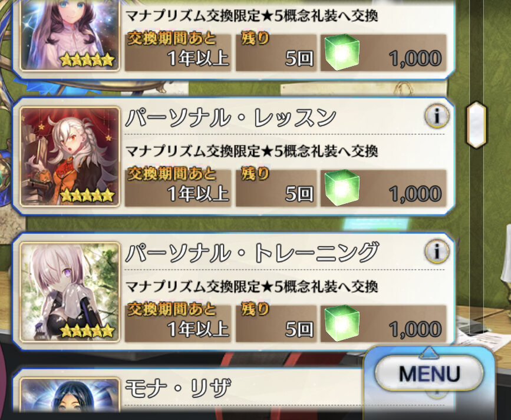Select the パーソナル・レッスン card thumbnail
511x420 pixels.
[70, 157]
